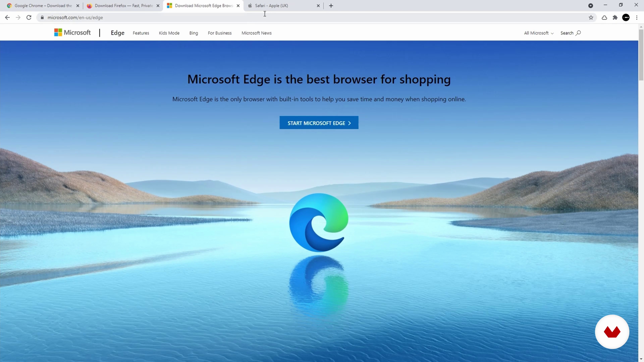Open the Extensions puzzle menu
The height and width of the screenshot is (362, 644).
pyautogui.click(x=615, y=17)
